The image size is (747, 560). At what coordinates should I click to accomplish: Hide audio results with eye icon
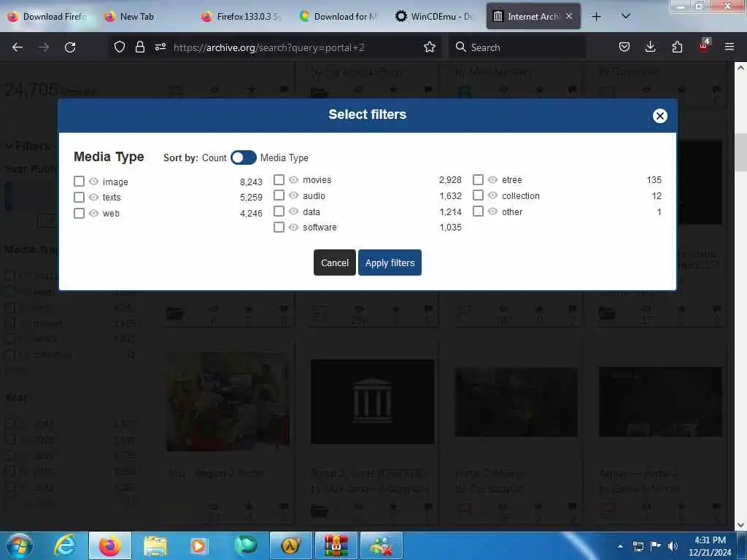[x=294, y=195]
